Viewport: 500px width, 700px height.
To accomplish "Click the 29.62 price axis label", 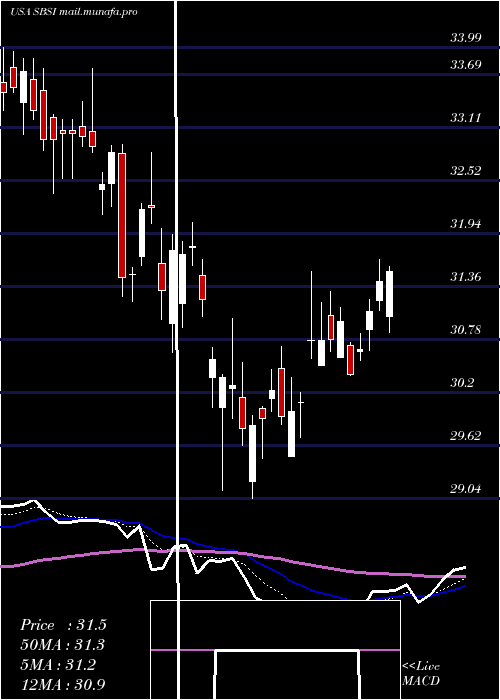I will (x=466, y=436).
